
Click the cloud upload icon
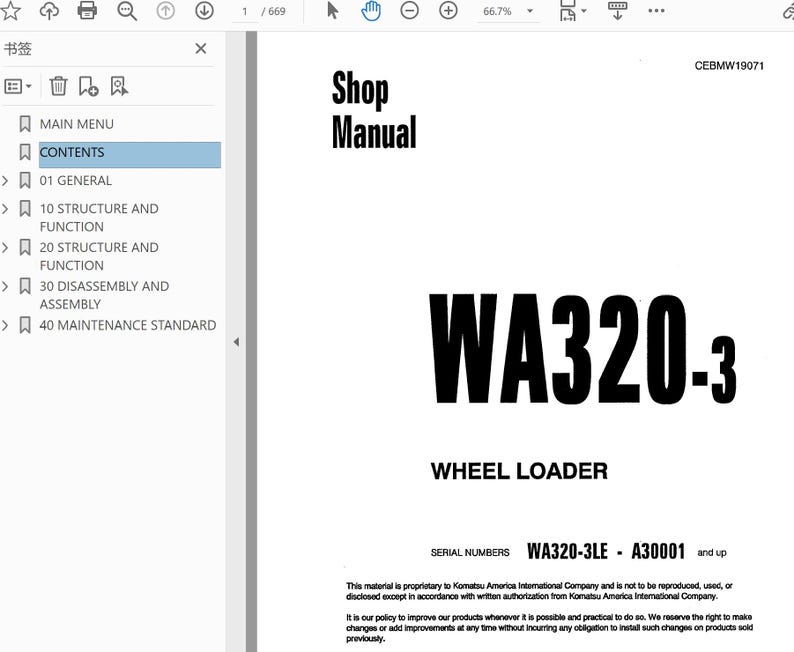pyautogui.click(x=49, y=11)
